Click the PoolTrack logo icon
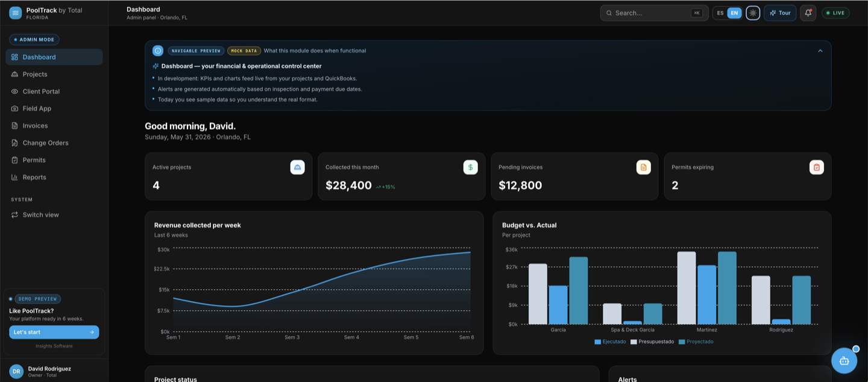Viewport: 868px width, 382px height. (x=16, y=13)
